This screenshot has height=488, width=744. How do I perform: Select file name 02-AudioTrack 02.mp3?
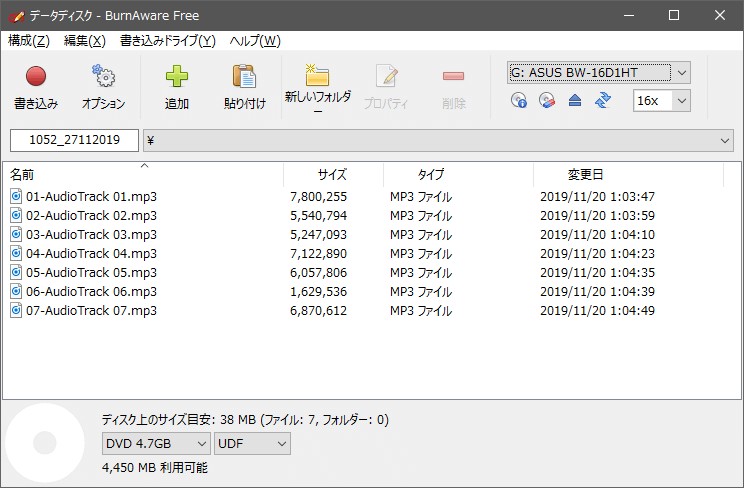coord(91,216)
